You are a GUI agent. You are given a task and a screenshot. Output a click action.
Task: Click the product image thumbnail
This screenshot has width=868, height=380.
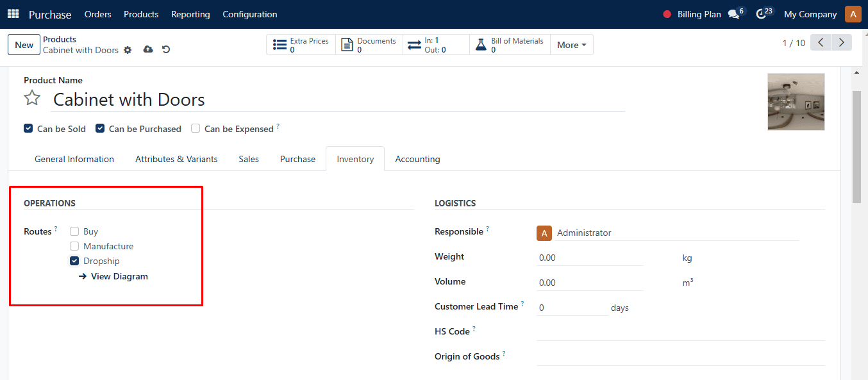[796, 102]
